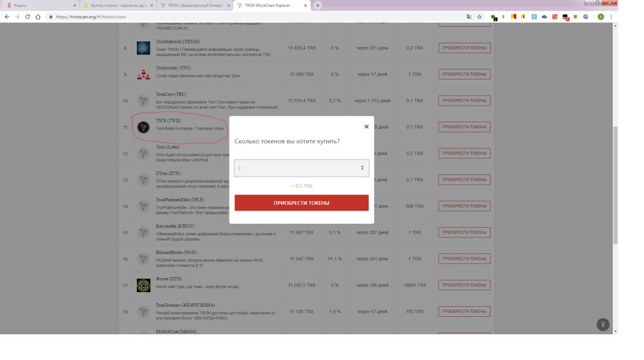Go back to the previous page

[7, 17]
